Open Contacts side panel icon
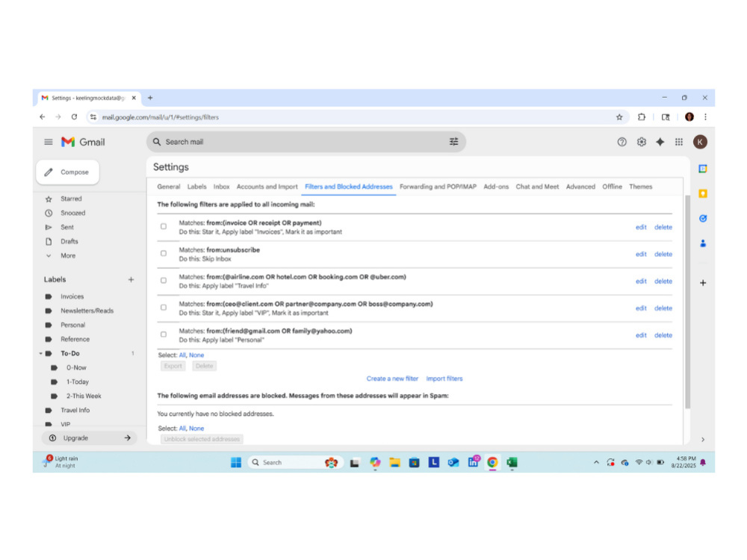 pos(703,243)
